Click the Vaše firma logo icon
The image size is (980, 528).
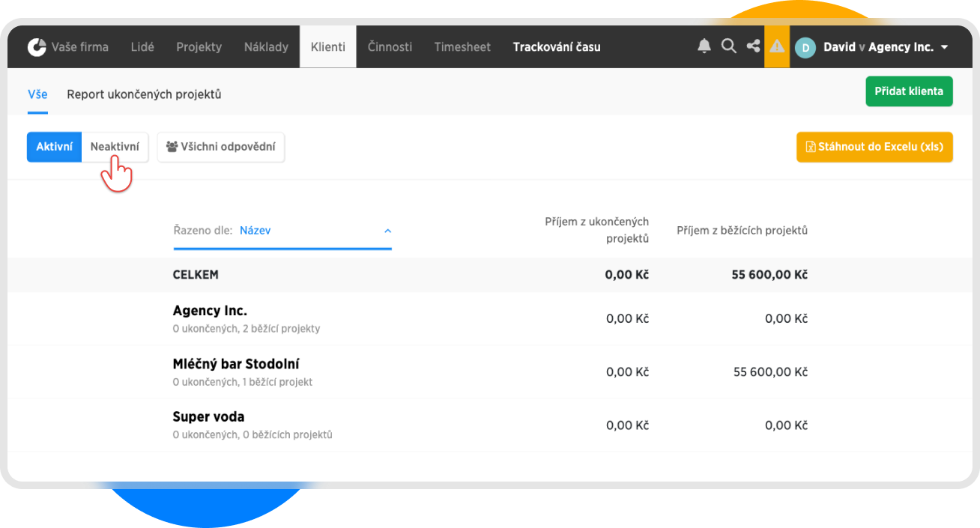[37, 47]
